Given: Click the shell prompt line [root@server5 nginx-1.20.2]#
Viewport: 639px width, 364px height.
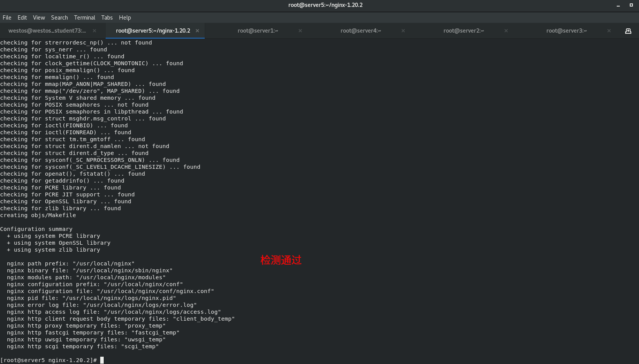Looking at the screenshot, I should pyautogui.click(x=48, y=360).
